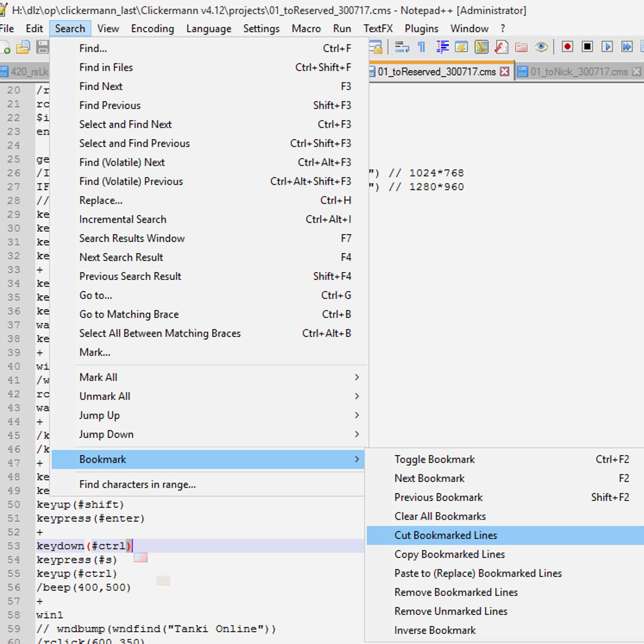Viewport: 644px width, 644px height.
Task: Click line 54 text keypress(#s)
Action: click(x=77, y=559)
